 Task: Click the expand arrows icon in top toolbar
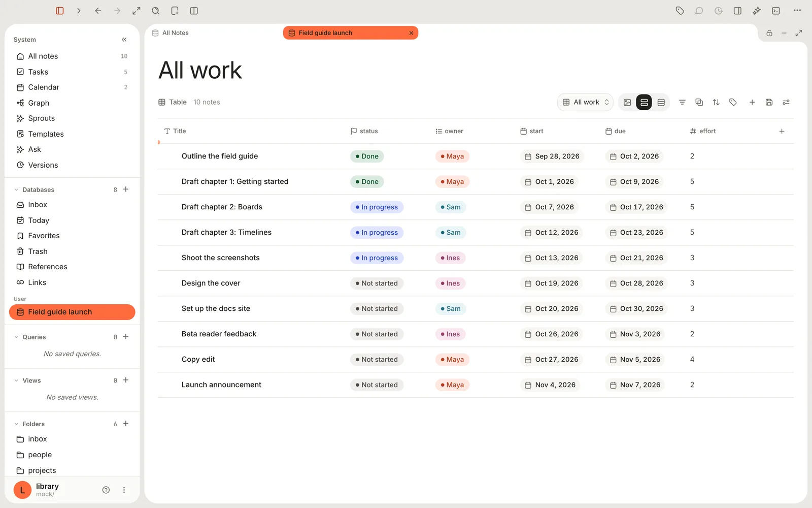[x=137, y=11]
